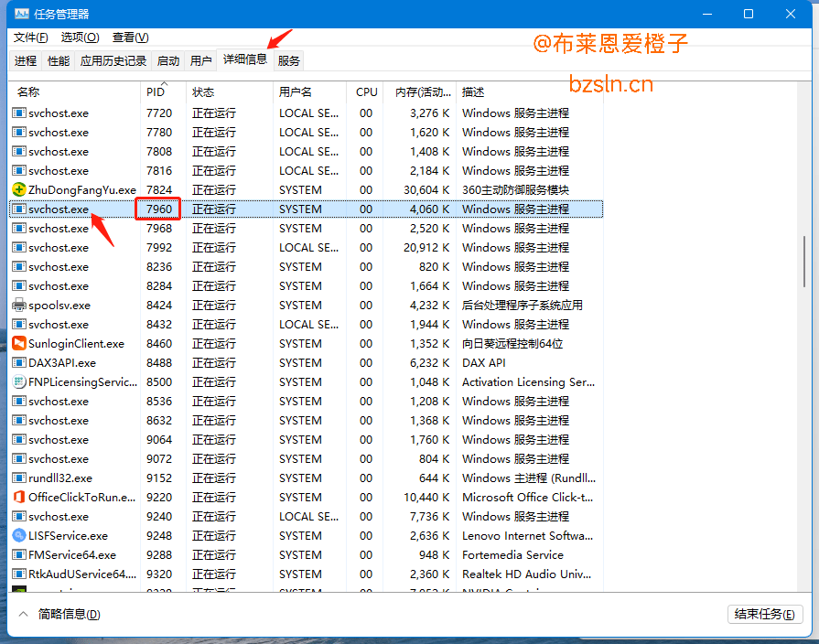The width and height of the screenshot is (819, 644).
Task: Select PID cell 9072
Action: point(159,458)
